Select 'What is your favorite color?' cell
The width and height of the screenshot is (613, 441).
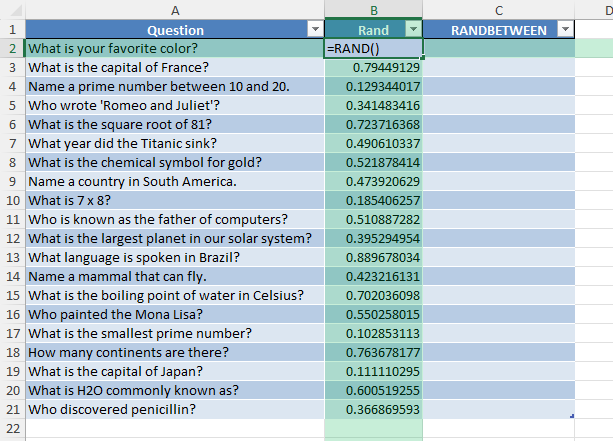pyautogui.click(x=175, y=48)
